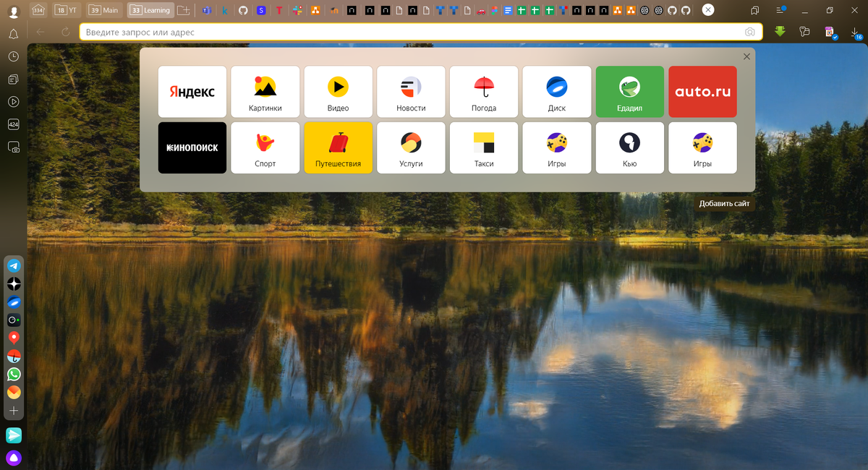The width and height of the screenshot is (868, 470).
Task: Open the yellow Путешествия tile
Action: coord(338,148)
